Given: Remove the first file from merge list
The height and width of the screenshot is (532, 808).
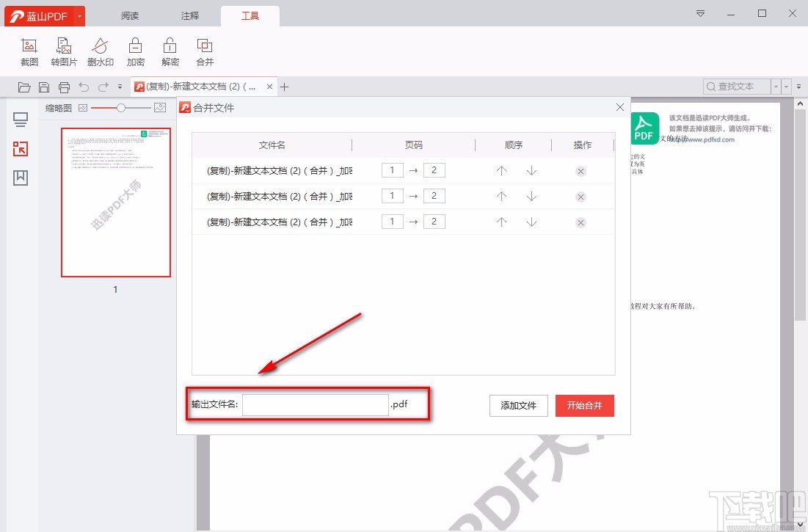Looking at the screenshot, I should (x=580, y=172).
